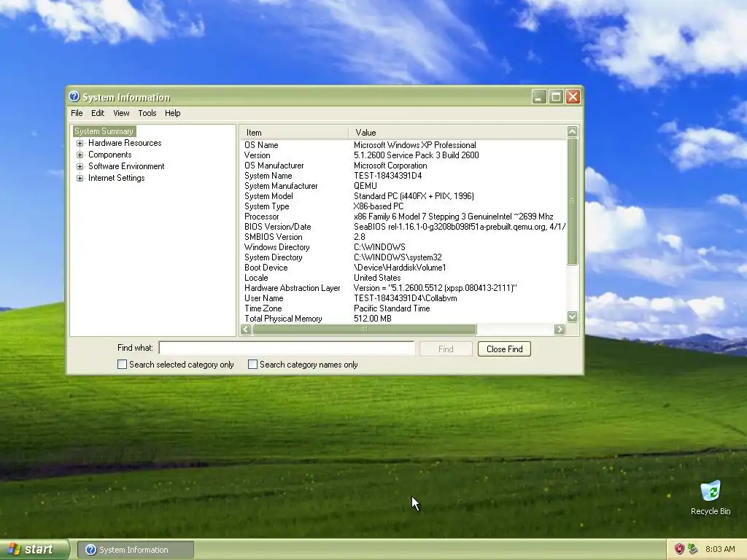Expand the Components tree node

point(80,155)
